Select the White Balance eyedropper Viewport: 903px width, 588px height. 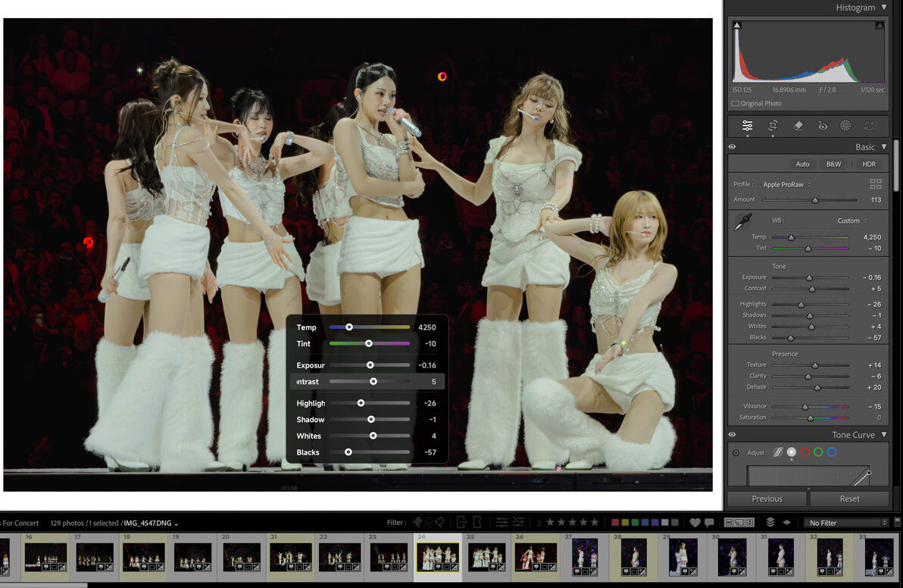742,223
